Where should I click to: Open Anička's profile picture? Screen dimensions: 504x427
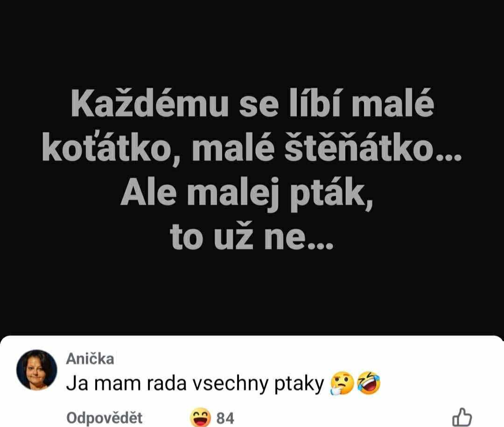tap(37, 370)
